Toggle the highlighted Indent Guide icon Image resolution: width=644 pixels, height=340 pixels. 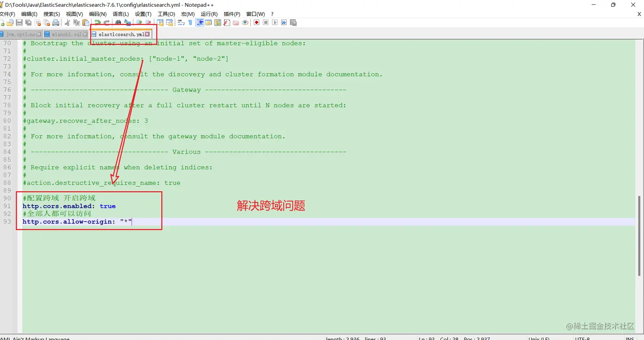[199, 23]
